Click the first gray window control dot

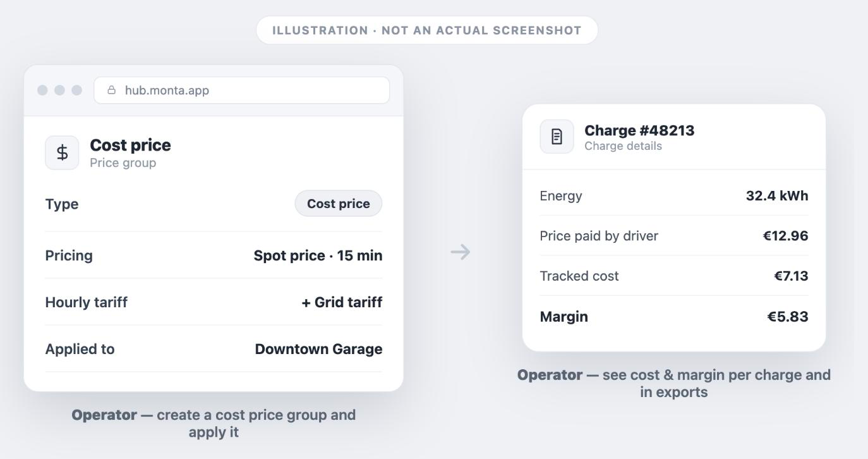[43, 90]
